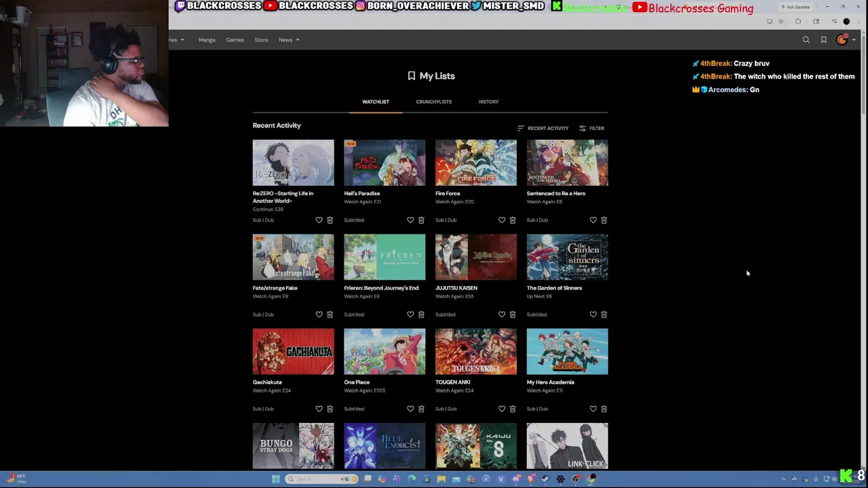
Task: Favorite Hell's Paradise with heart icon
Action: [x=410, y=220]
